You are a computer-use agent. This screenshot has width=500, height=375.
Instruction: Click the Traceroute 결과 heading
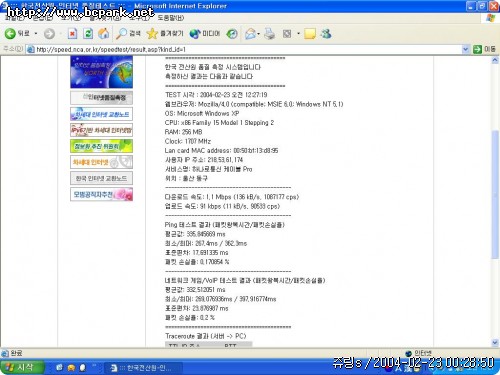(205, 336)
